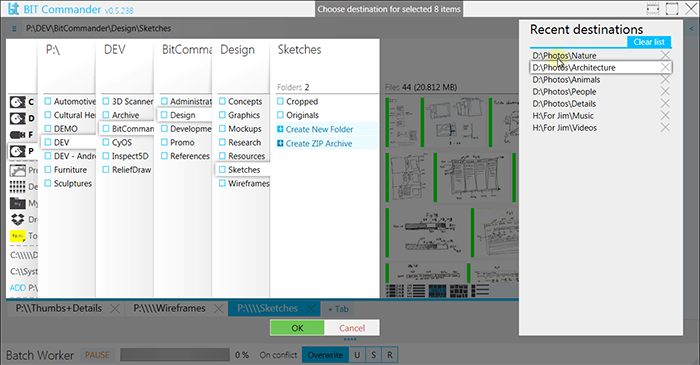
Task: Select the highlighted thumbnails view icon
Action: (437, 291)
